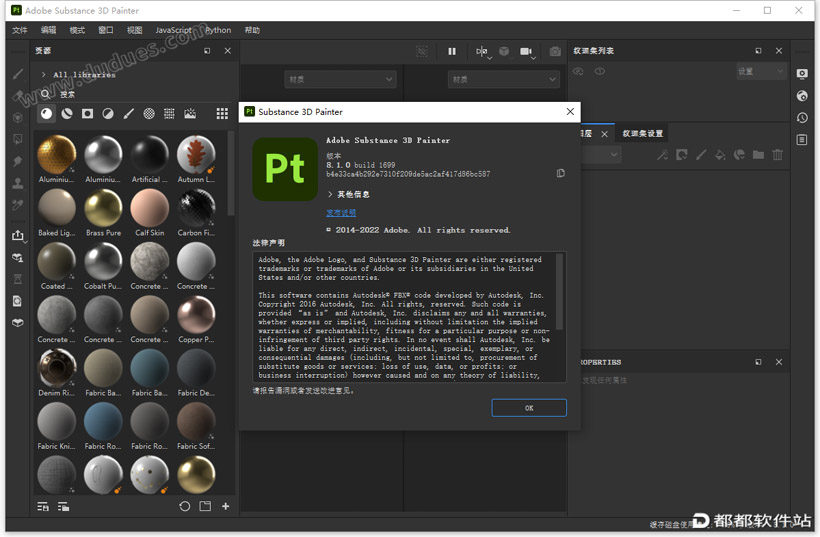Open the Python menu
This screenshot has width=820, height=537.
pyautogui.click(x=218, y=30)
